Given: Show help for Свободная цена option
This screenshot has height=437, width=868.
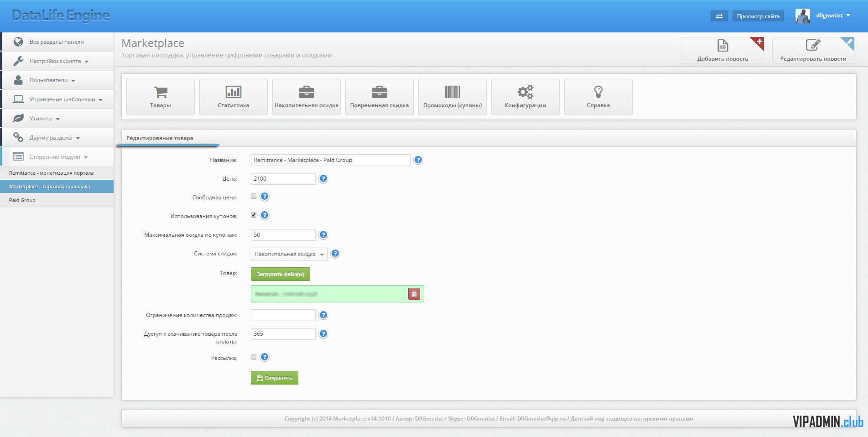Looking at the screenshot, I should coord(265,197).
